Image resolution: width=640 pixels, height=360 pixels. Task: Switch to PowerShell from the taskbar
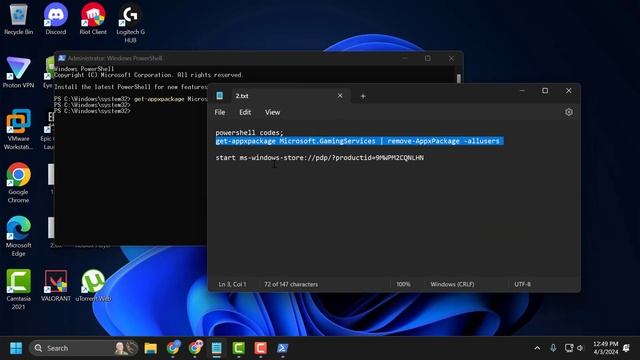pos(282,348)
